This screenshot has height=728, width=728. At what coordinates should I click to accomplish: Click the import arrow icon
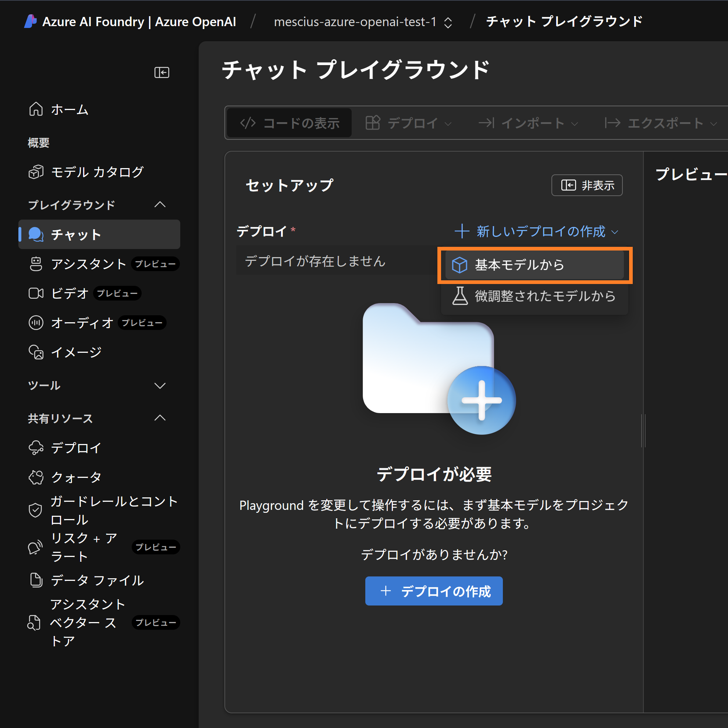(486, 123)
